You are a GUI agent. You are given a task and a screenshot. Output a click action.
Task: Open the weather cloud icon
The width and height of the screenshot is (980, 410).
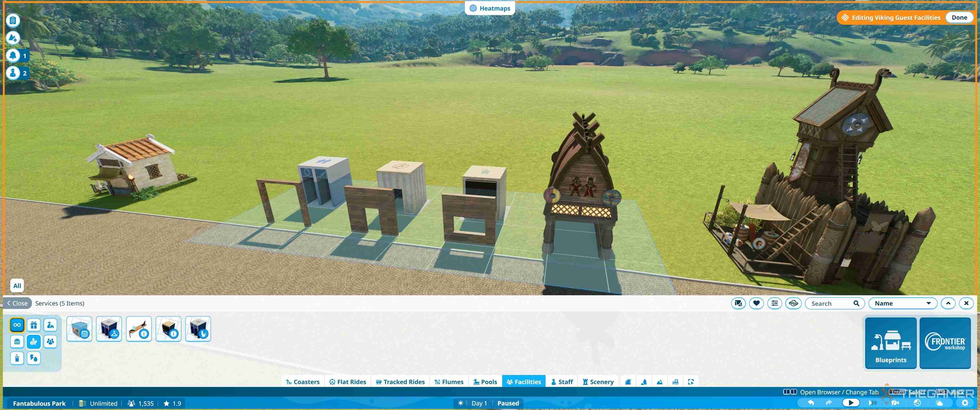coord(939,403)
